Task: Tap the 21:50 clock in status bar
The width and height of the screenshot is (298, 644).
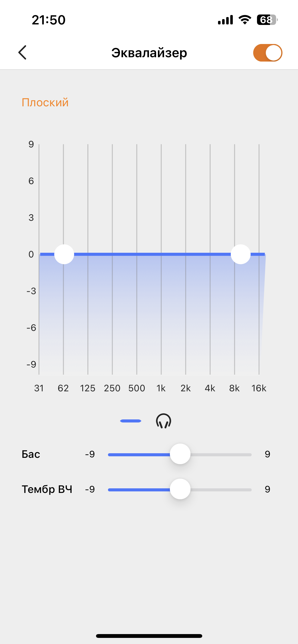Action: [49, 20]
